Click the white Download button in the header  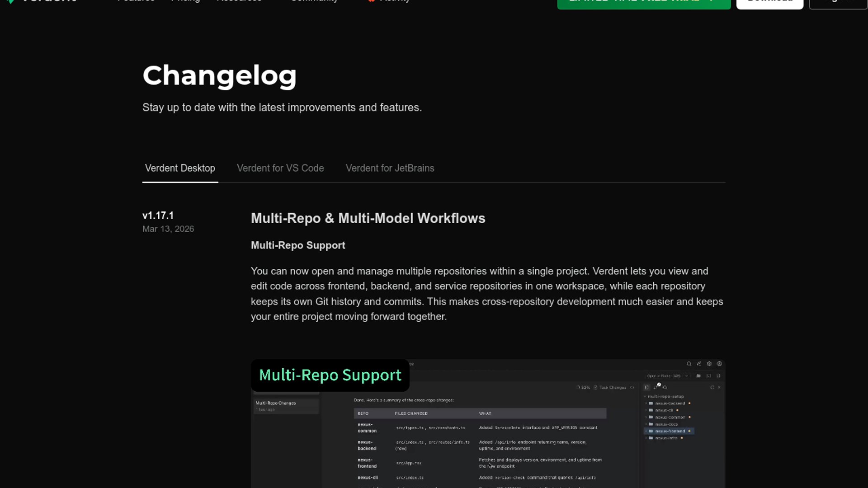coord(769,3)
